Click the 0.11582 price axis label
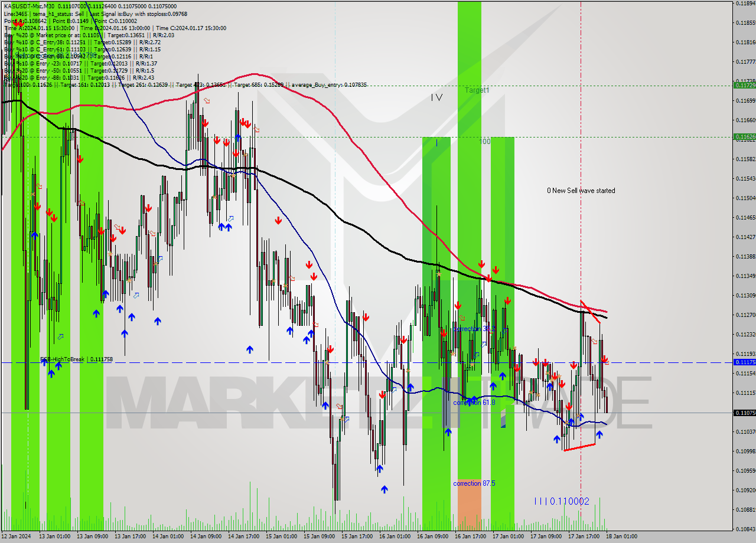This screenshot has height=543, width=756. pos(745,159)
